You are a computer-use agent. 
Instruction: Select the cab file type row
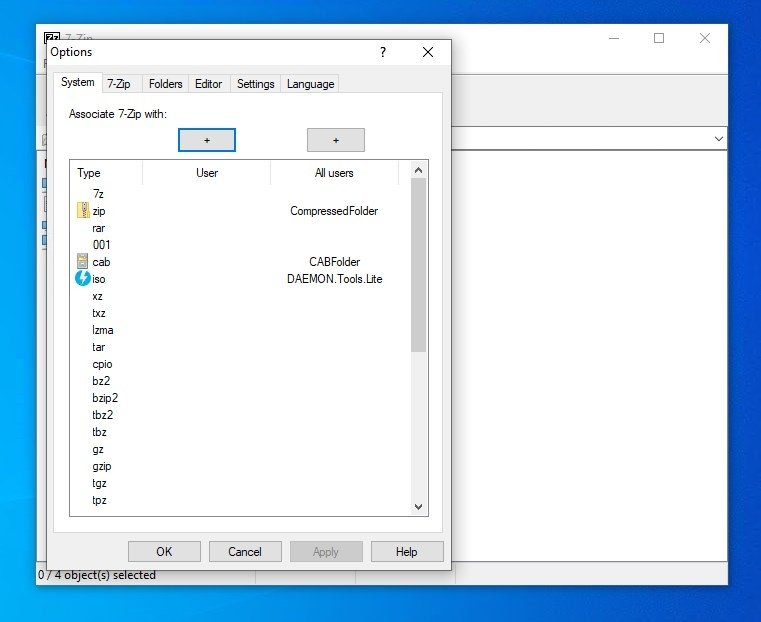(240, 262)
